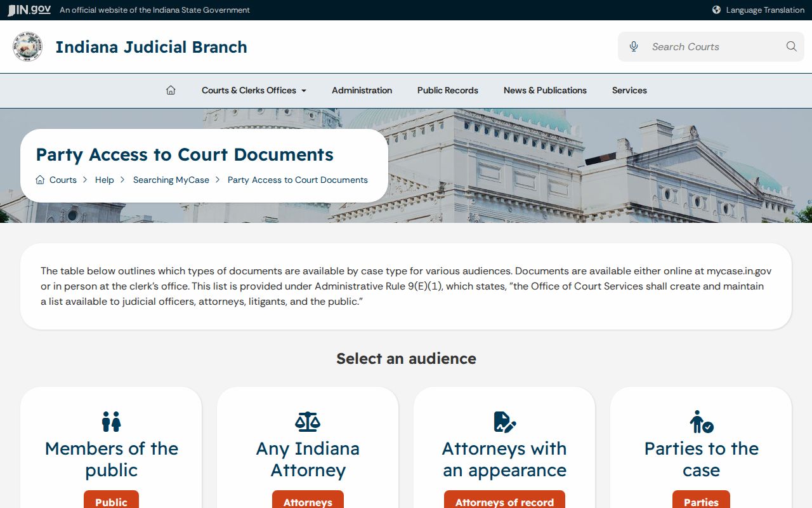
Task: Click the Members of the public people icon
Action: click(x=111, y=422)
